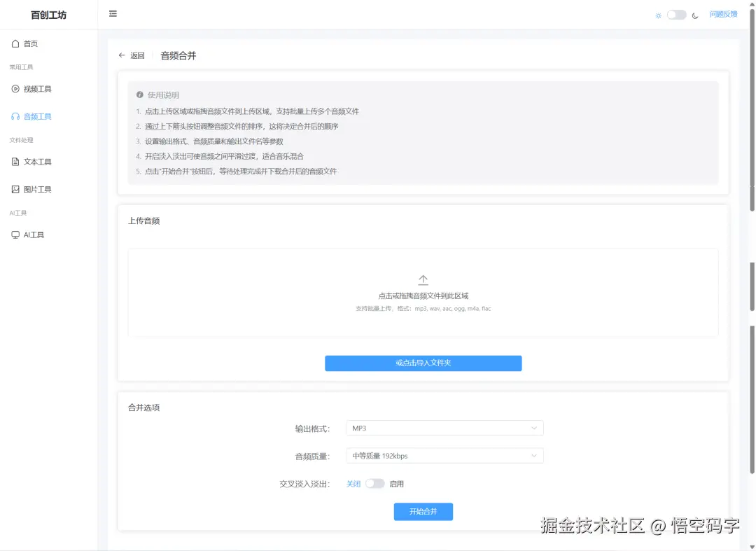Click the sun icon for light mode
This screenshot has width=756, height=551.
click(659, 14)
